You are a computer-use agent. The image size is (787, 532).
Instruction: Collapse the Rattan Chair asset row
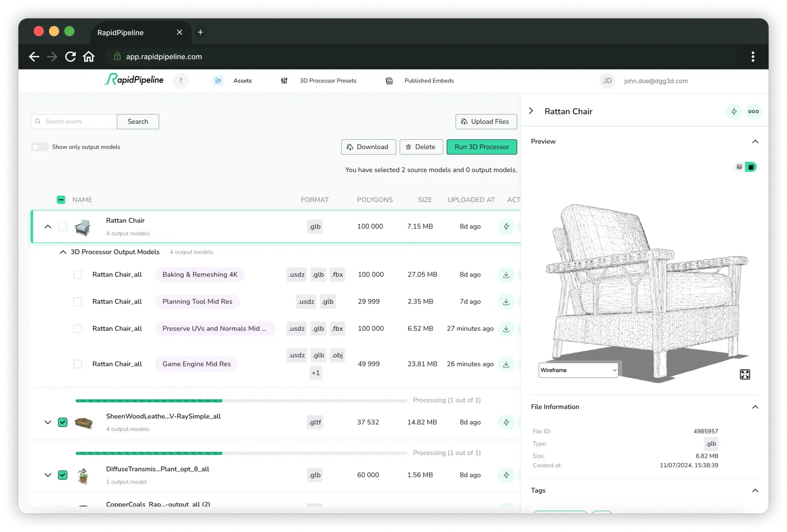[48, 226]
